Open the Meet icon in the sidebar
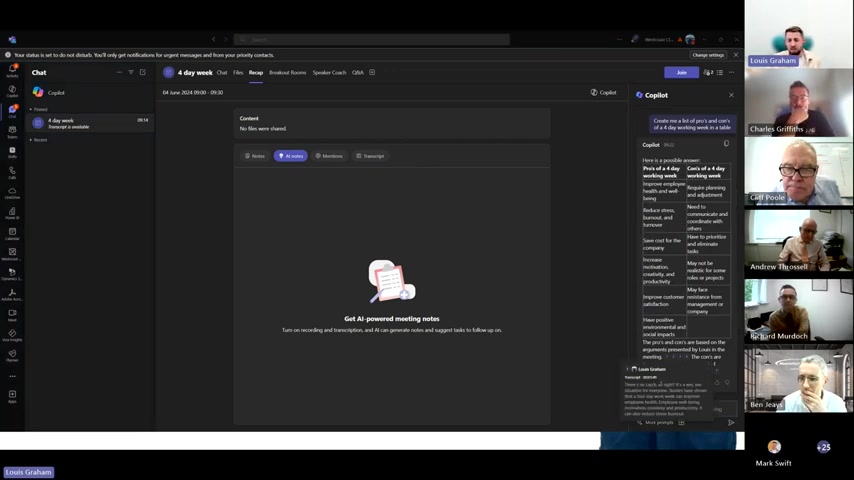Viewport: 854px width, 480px height. (x=12, y=315)
